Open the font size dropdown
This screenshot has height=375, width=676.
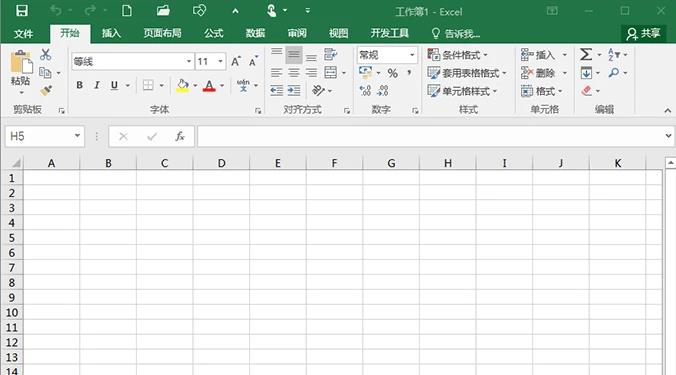[x=220, y=62]
